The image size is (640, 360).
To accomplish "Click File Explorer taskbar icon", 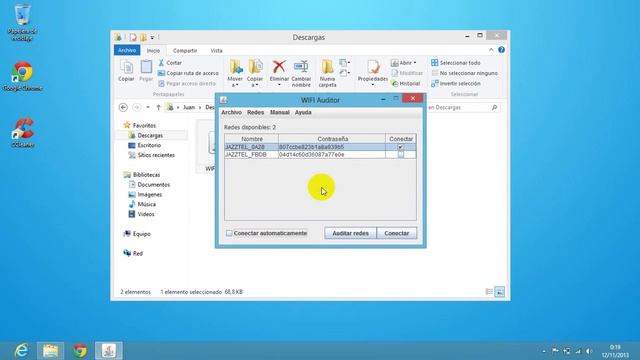I will click(51, 351).
